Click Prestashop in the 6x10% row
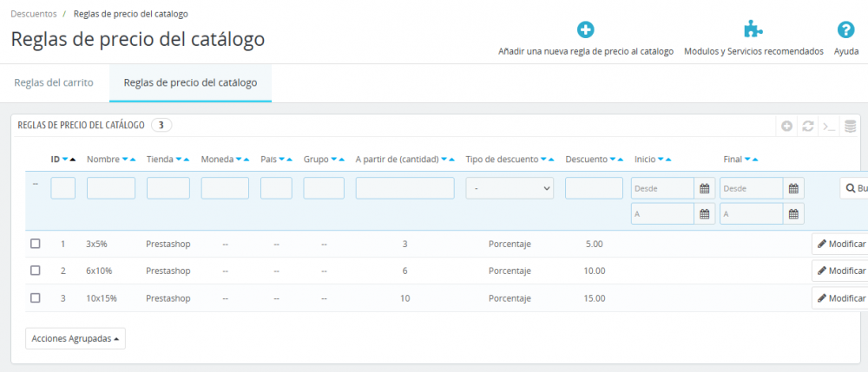 168,271
